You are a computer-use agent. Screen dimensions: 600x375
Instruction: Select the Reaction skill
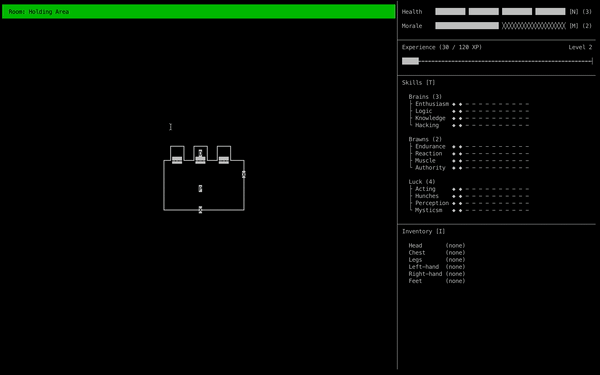(429, 153)
